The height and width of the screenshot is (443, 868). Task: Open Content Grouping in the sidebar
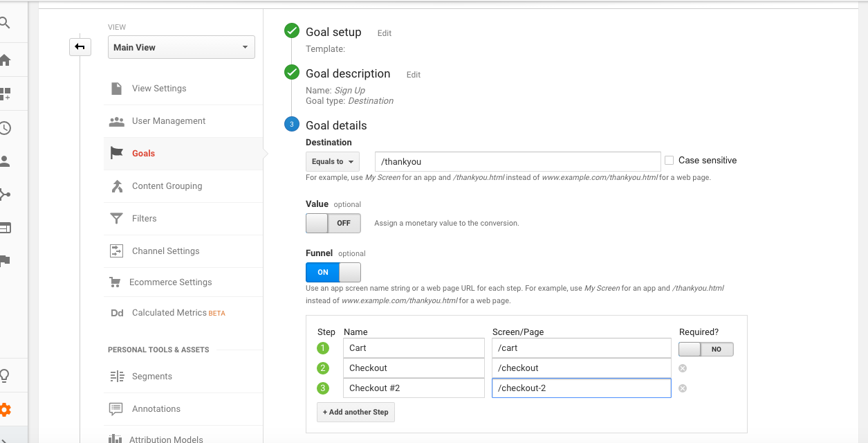[167, 186]
